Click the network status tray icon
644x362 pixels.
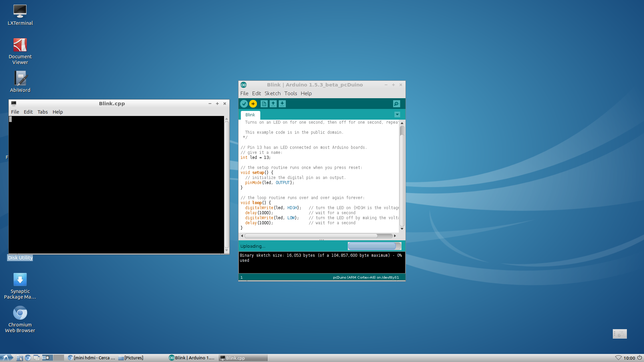(x=618, y=358)
